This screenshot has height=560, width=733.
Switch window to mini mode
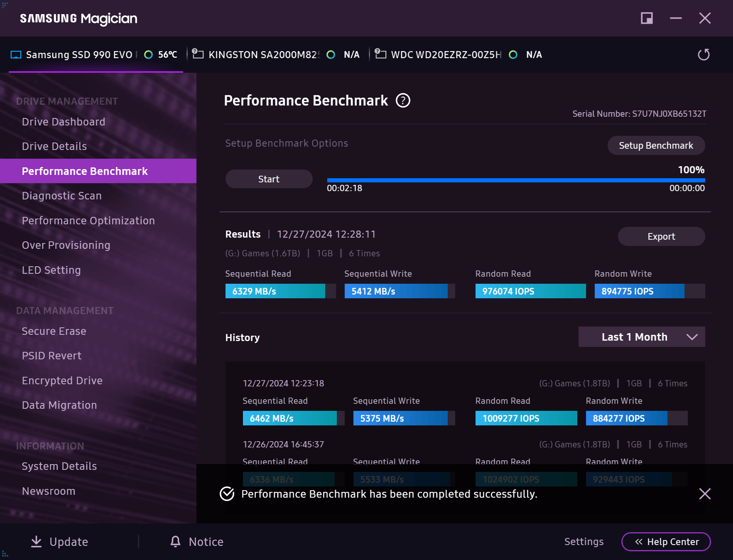647,18
